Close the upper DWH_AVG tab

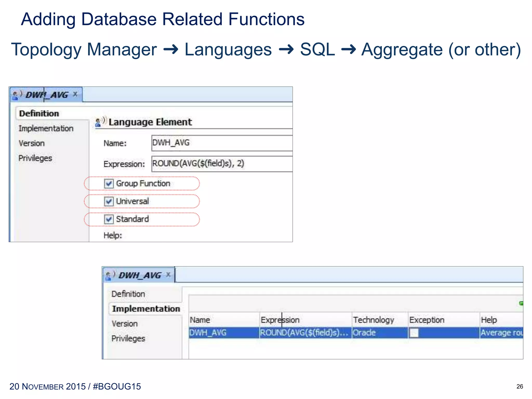point(75,94)
